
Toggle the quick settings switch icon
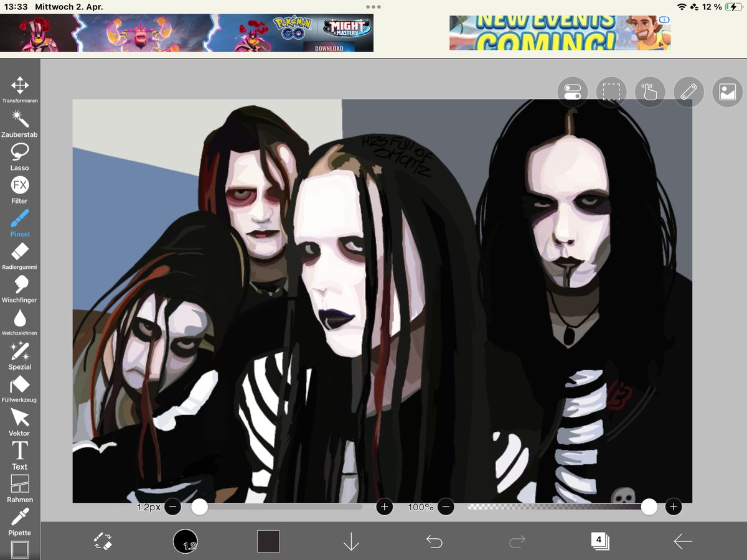[x=573, y=93]
